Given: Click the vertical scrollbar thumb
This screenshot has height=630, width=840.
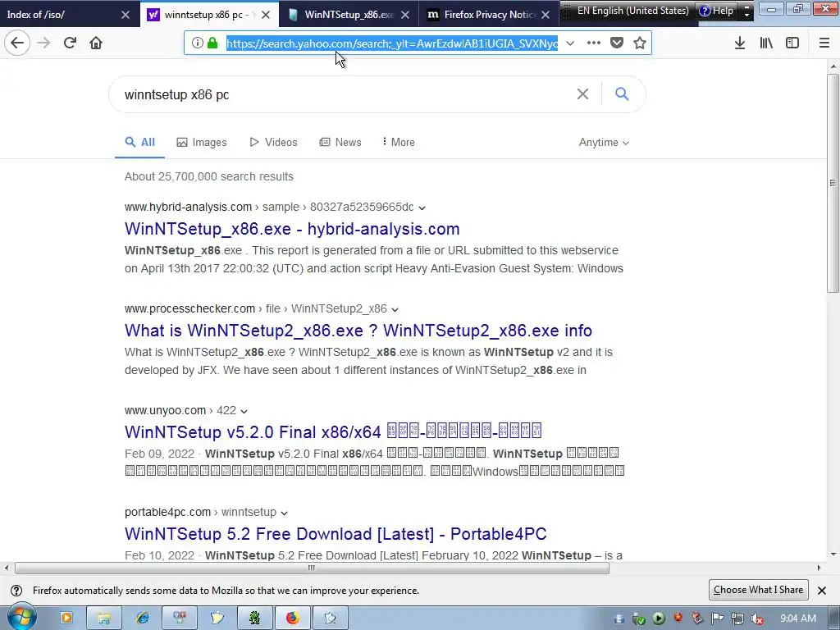Looking at the screenshot, I should pyautogui.click(x=833, y=184).
